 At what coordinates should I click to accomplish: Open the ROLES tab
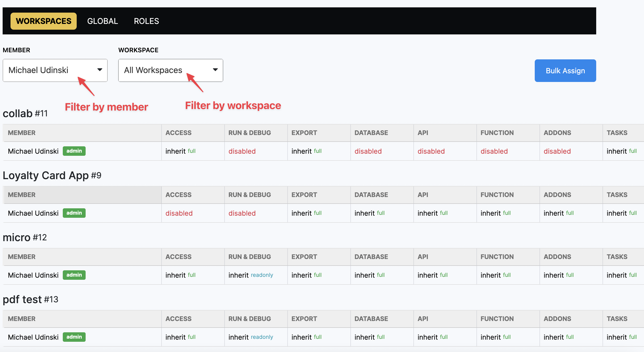tap(146, 21)
